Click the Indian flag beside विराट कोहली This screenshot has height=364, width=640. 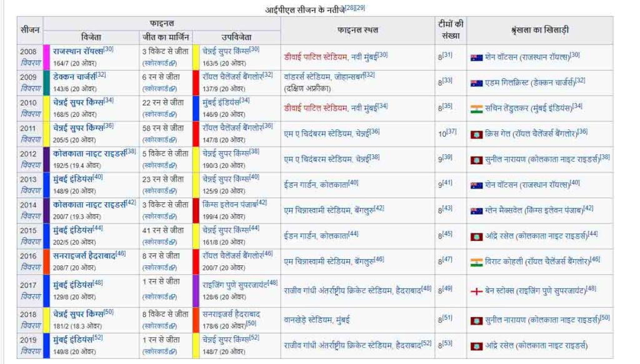tap(476, 262)
